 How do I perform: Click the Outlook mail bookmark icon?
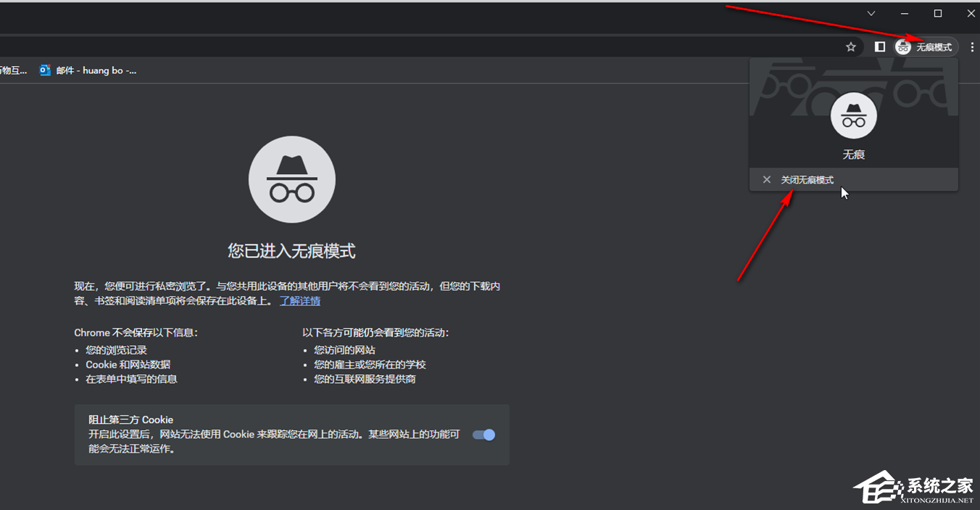pos(45,70)
